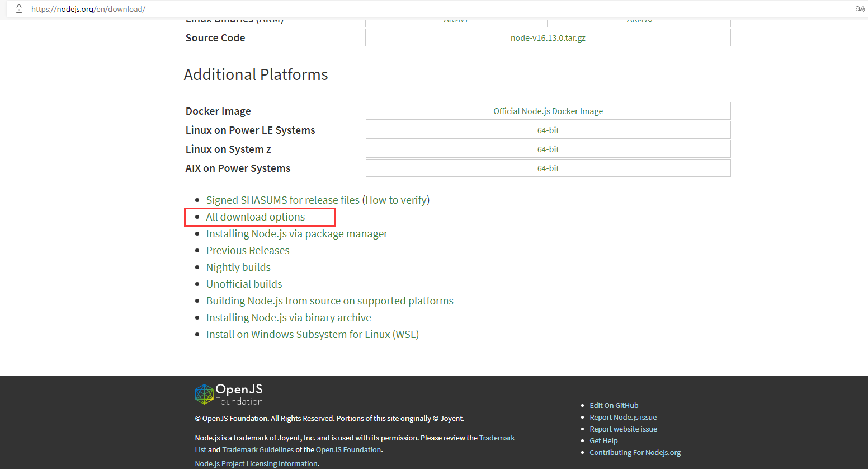Download node-v16.13.0.tar.gz source code
The image size is (868, 469).
[548, 38]
